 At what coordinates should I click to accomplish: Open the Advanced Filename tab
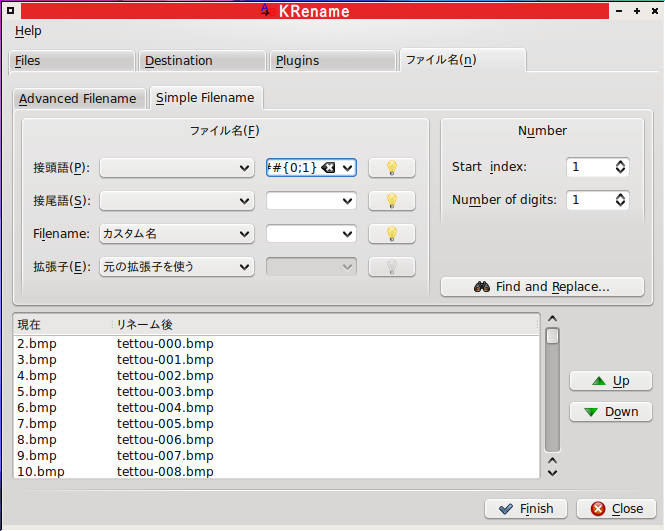pyautogui.click(x=79, y=98)
